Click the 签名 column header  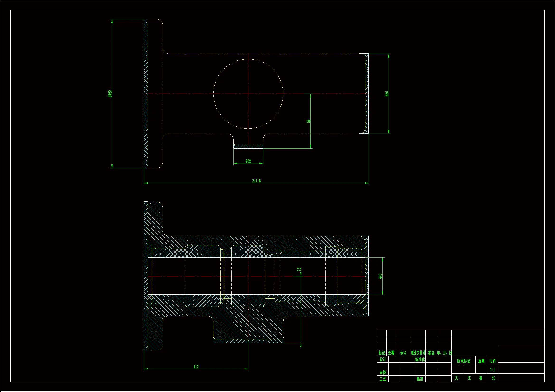tap(431, 353)
